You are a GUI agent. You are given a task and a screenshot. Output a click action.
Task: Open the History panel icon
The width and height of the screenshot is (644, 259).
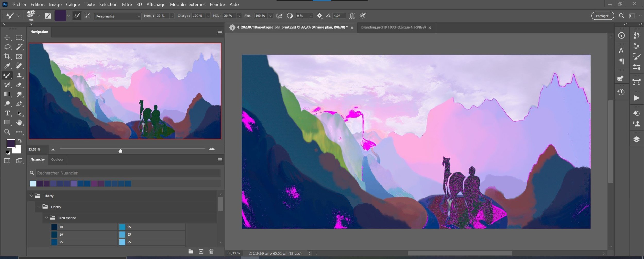point(621,92)
